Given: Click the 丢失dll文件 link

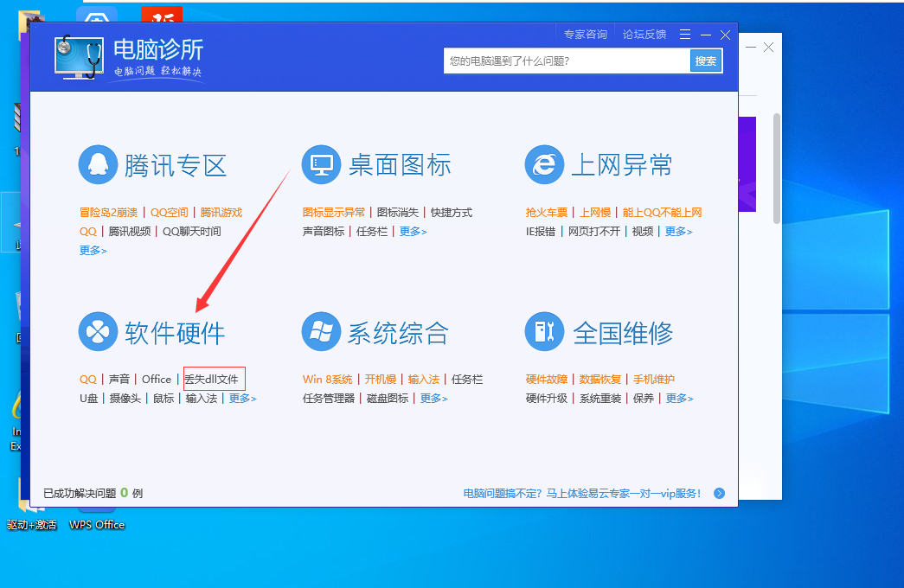Looking at the screenshot, I should pyautogui.click(x=212, y=380).
